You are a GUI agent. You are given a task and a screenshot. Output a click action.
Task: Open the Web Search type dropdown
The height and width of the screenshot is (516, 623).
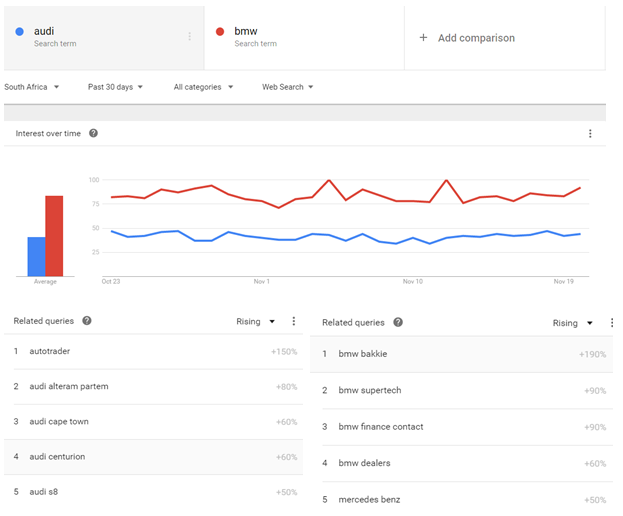click(288, 87)
